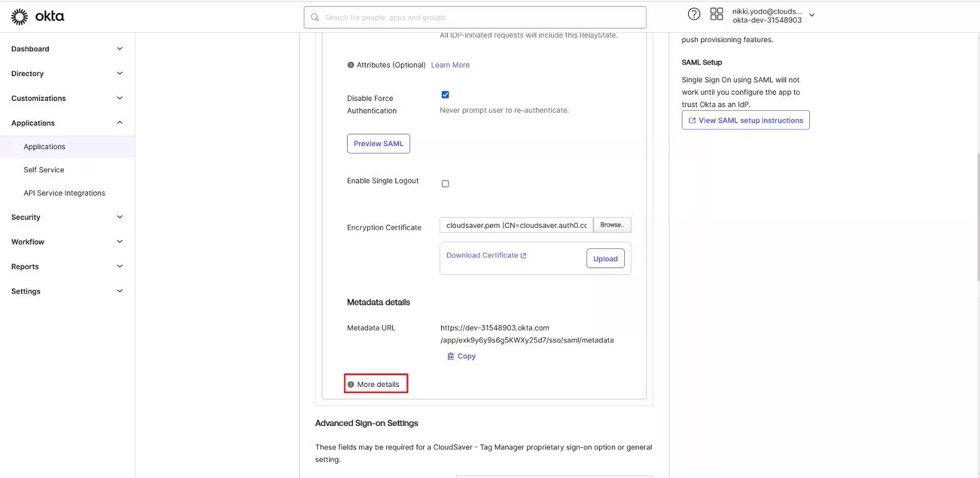Click the search magnifier icon
The height and width of the screenshot is (478, 980).
315,17
